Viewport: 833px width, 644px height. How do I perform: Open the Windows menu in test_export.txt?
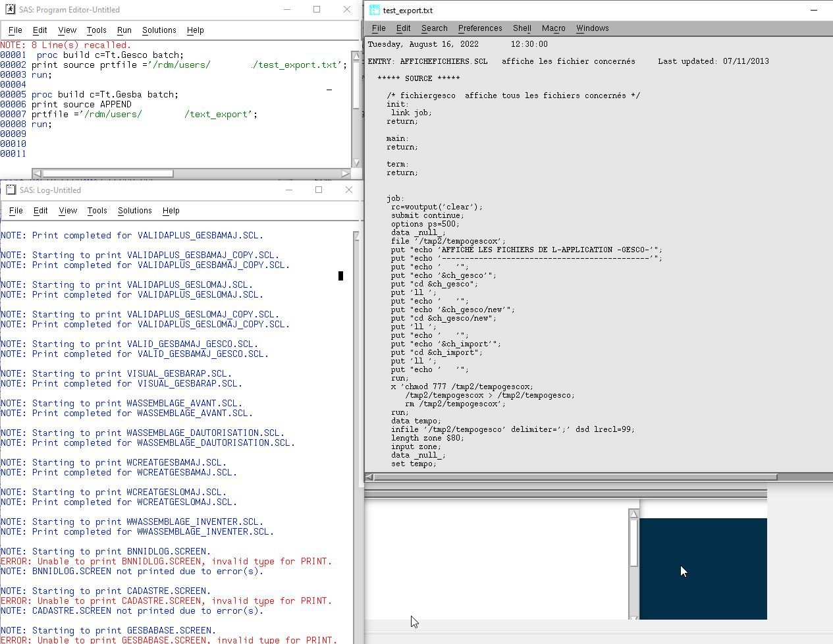click(592, 28)
